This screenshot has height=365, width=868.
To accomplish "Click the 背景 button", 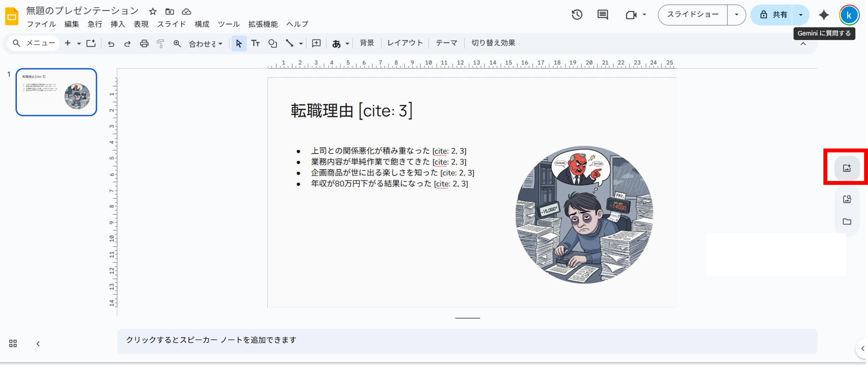I will (367, 43).
